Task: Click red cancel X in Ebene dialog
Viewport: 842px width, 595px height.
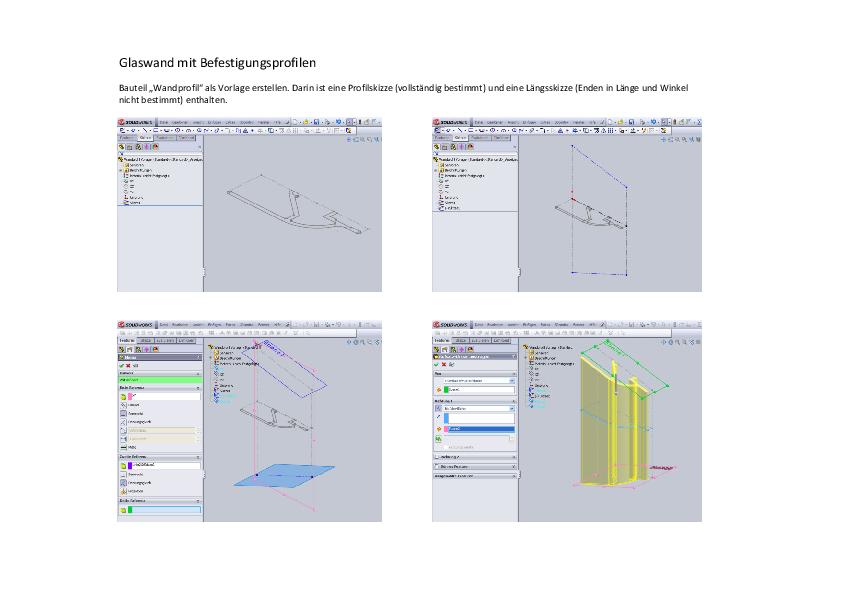Action: point(128,366)
